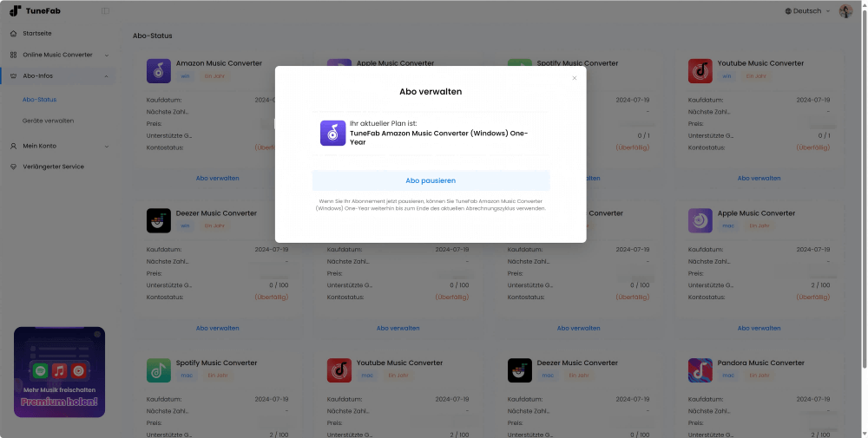The image size is (868, 438).
Task: Open Geräte verwalten submenu item
Action: [48, 121]
